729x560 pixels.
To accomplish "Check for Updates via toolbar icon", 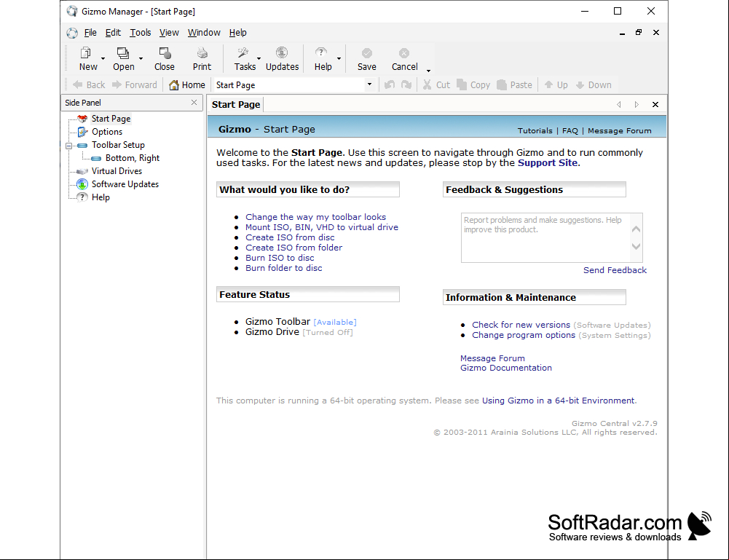I will click(x=283, y=58).
